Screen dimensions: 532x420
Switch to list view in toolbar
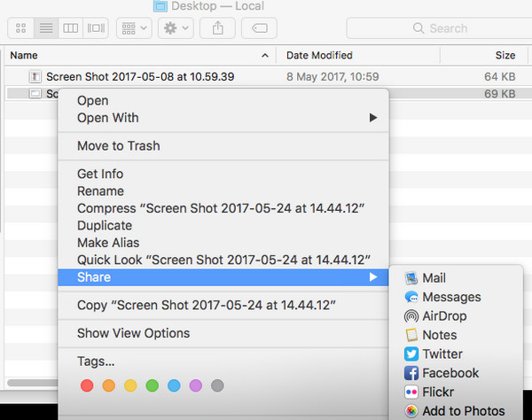click(46, 28)
